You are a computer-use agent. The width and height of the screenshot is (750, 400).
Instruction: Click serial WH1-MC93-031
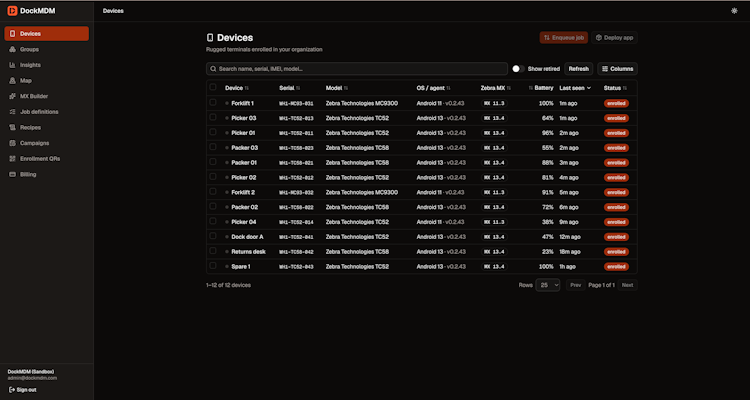[297, 103]
